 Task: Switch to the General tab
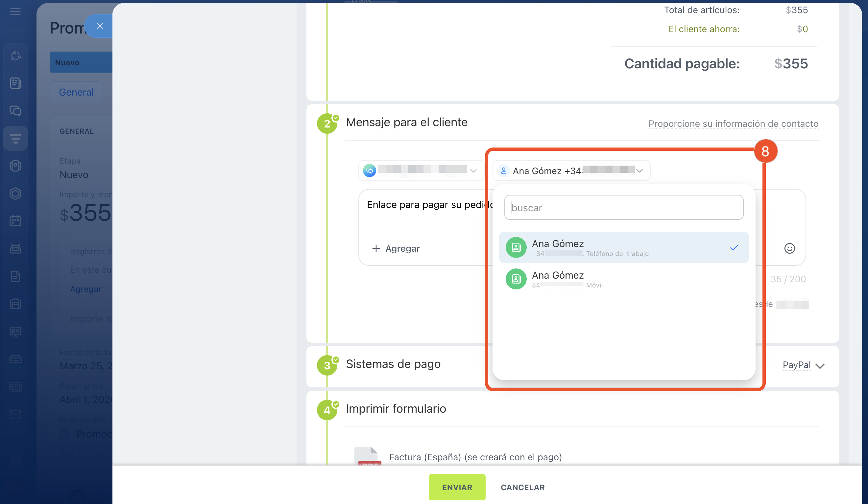coord(76,92)
